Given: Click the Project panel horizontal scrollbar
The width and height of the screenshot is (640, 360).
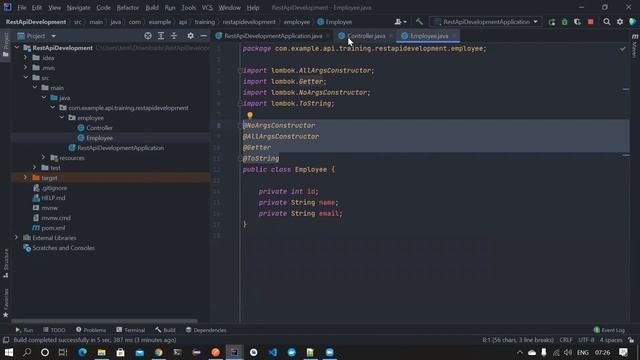Looking at the screenshot, I should click(104, 321).
